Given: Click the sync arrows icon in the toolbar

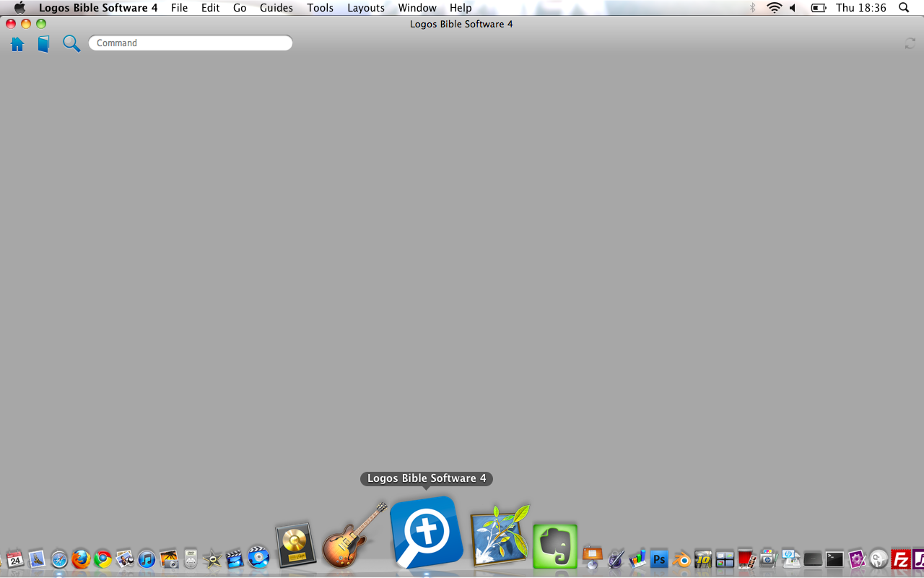Looking at the screenshot, I should pyautogui.click(x=910, y=44).
